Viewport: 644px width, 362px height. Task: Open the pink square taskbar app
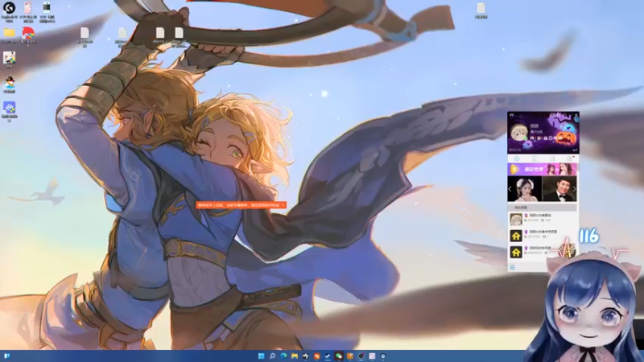(x=372, y=356)
